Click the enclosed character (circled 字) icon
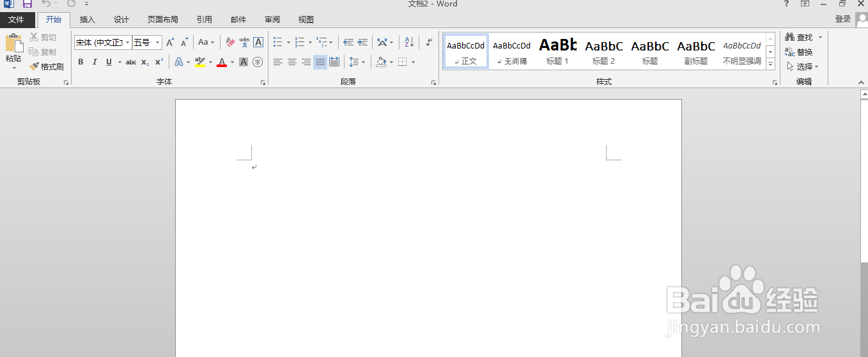 pyautogui.click(x=258, y=62)
